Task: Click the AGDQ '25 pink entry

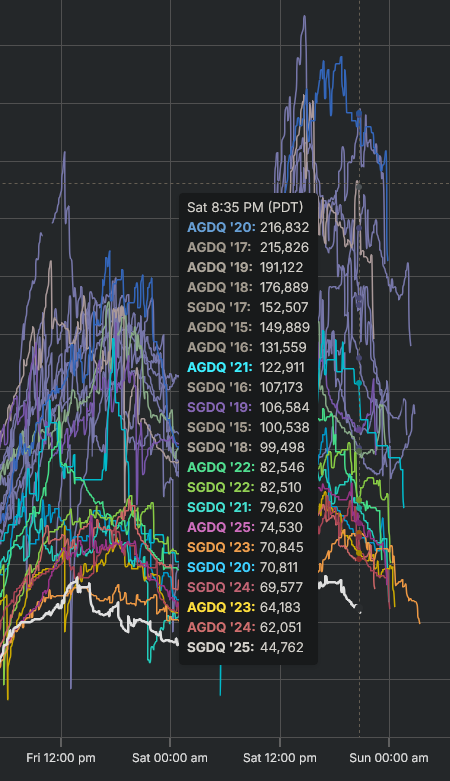Action: tap(245, 527)
